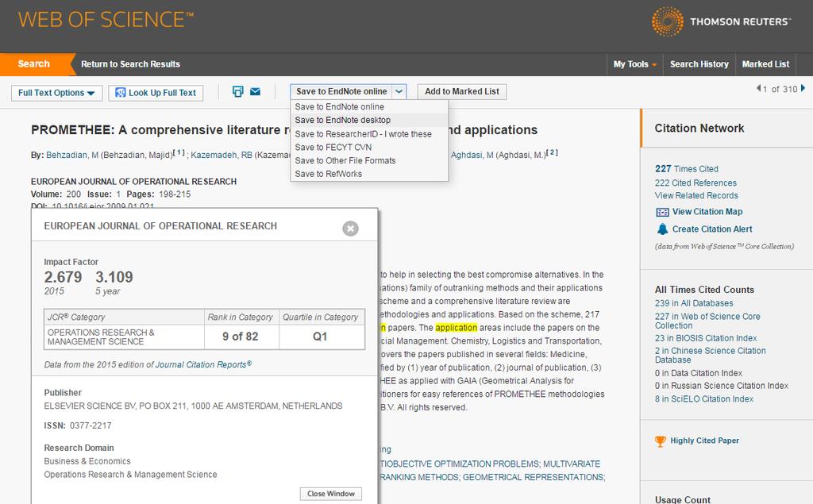
Task: Click the 9 of 82 rank cell
Action: point(240,337)
